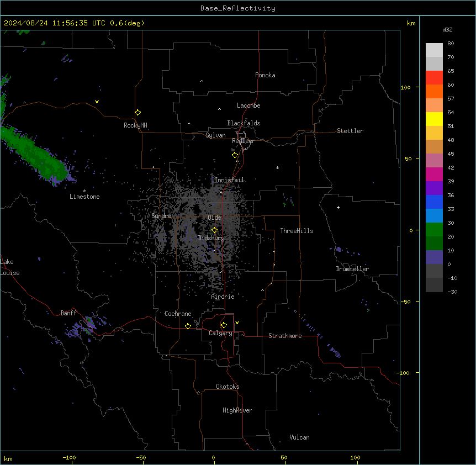
Task: Click the yellow diamond marker near RockyMH
Action: [x=138, y=113]
